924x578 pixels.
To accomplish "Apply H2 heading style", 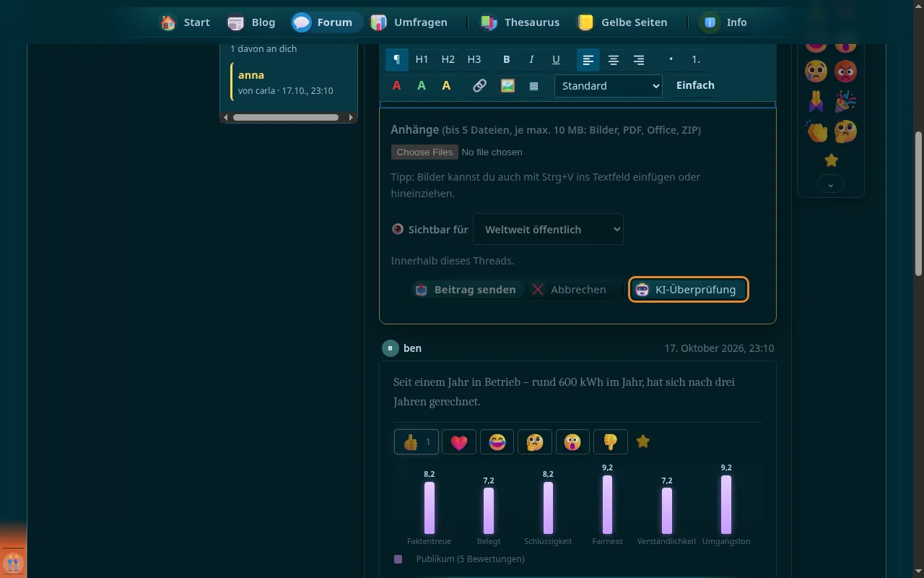I will click(x=448, y=60).
